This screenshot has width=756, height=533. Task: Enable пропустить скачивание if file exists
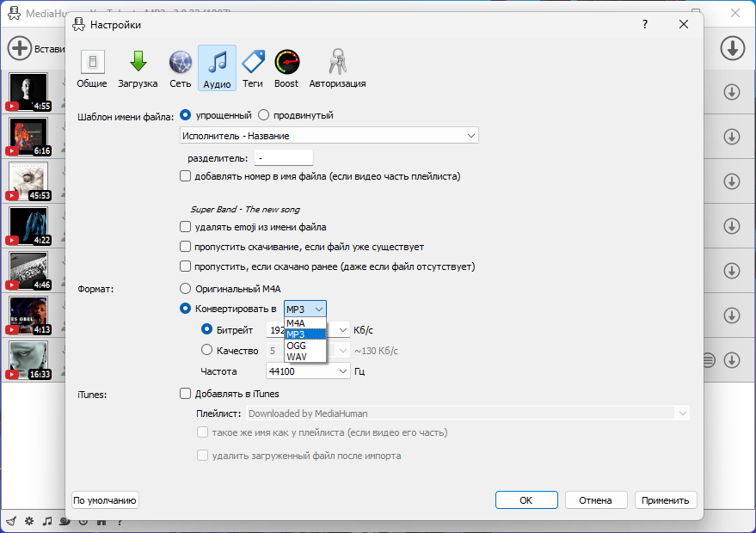pos(185,246)
